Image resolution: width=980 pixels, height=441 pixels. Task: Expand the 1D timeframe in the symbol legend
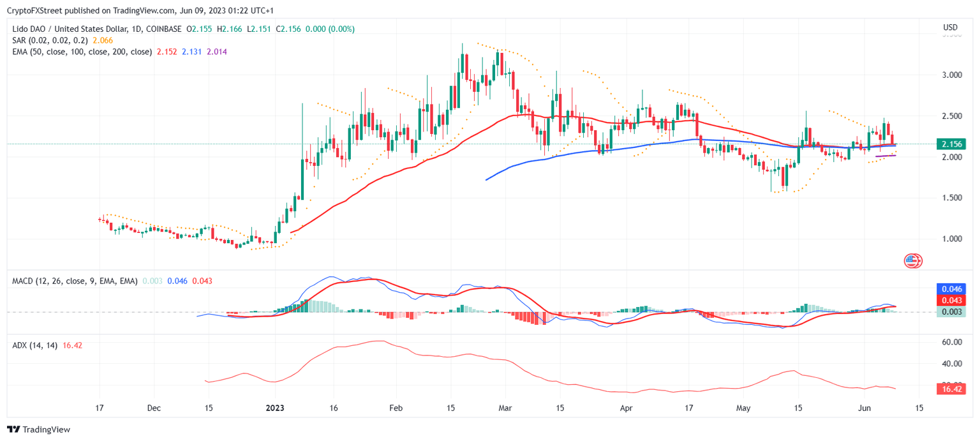click(137, 29)
